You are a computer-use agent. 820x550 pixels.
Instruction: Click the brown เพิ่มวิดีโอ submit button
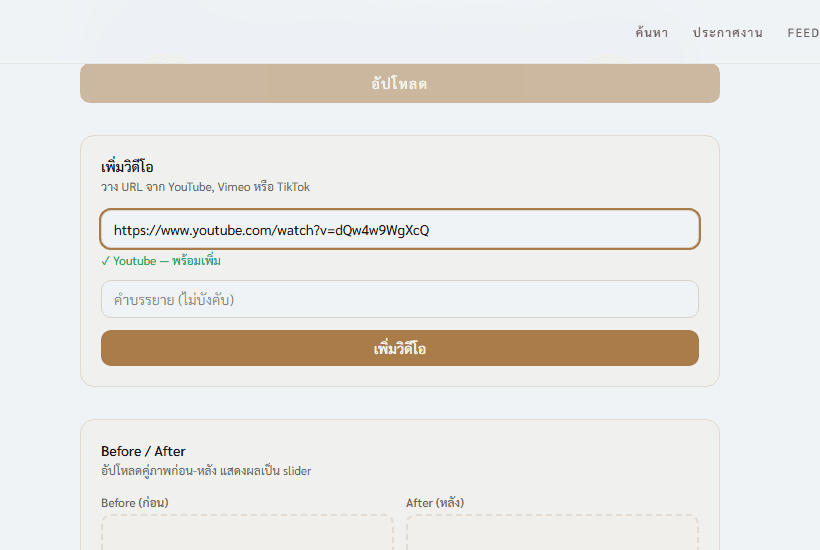point(400,348)
